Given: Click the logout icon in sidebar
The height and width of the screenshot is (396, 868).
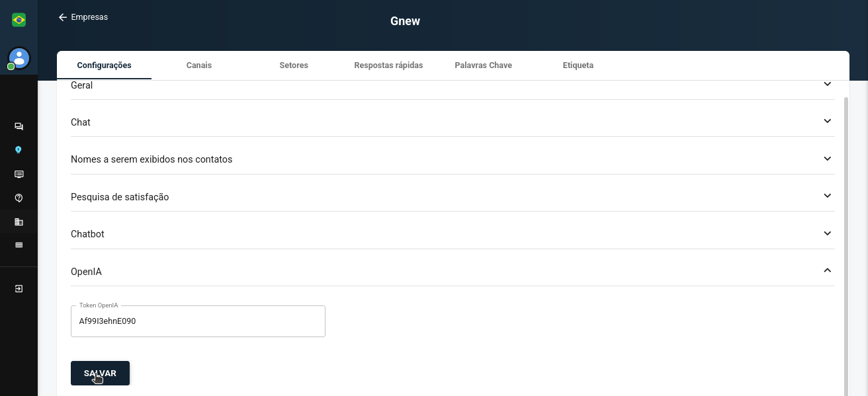Looking at the screenshot, I should point(19,289).
